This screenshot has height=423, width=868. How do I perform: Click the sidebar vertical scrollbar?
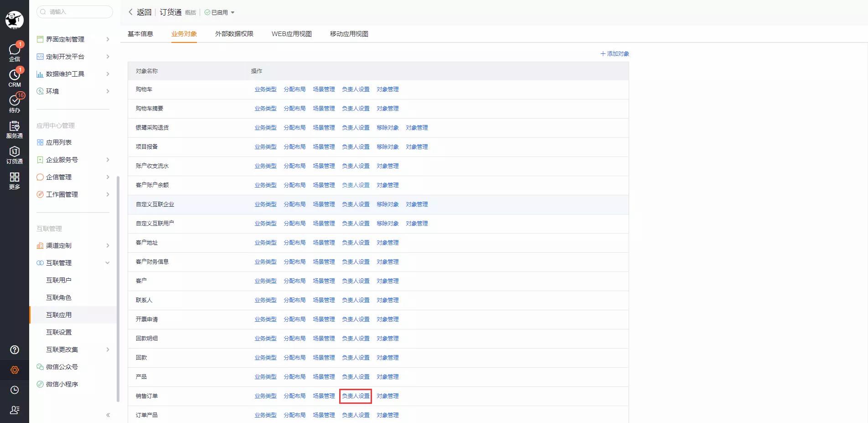(x=118, y=289)
